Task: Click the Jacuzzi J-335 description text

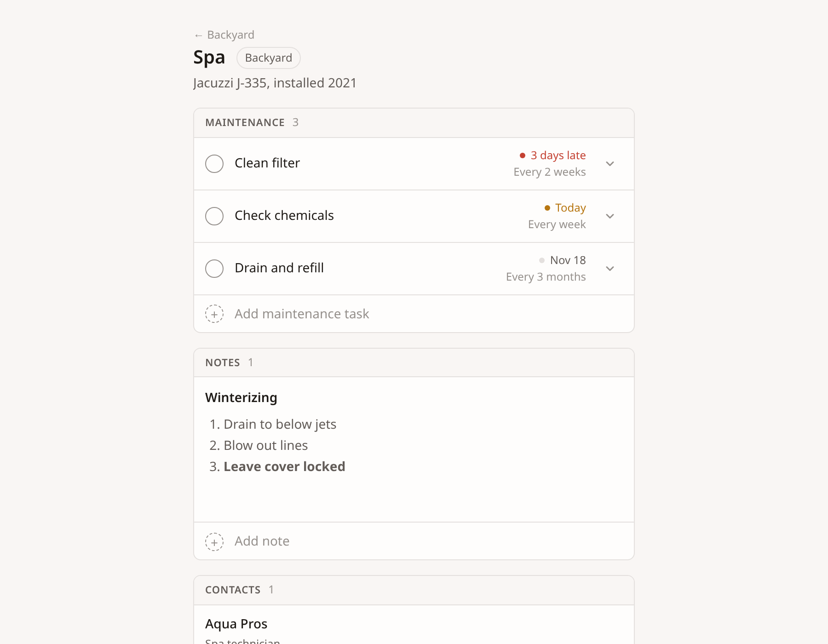Action: (x=275, y=83)
